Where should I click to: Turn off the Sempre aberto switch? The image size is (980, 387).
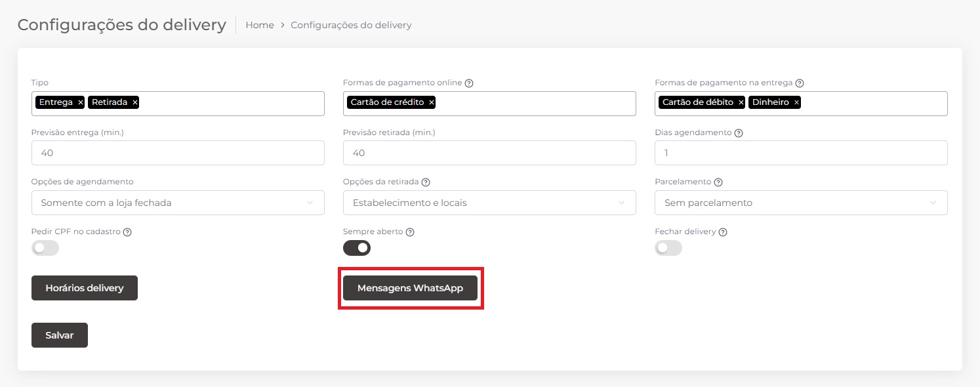pyautogui.click(x=357, y=248)
